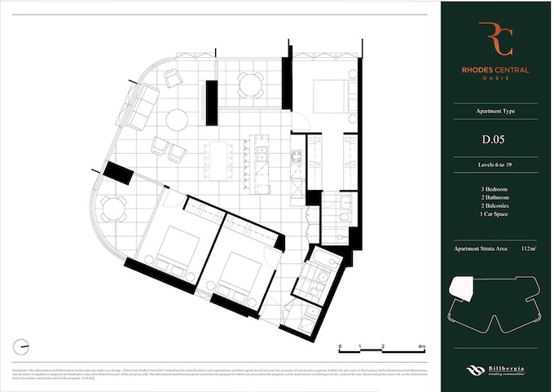The image size is (554, 392).
Task: Select the round table on curved left balcony
Action: point(114,209)
